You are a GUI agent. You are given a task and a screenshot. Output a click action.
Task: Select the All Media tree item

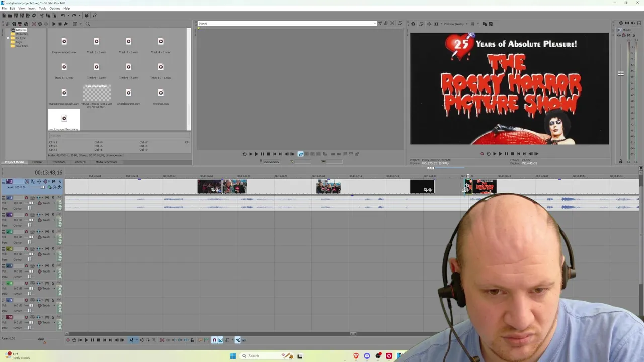(21, 30)
